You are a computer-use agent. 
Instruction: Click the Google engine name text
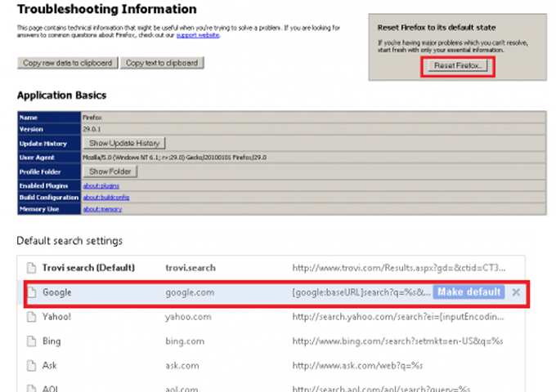point(56,292)
